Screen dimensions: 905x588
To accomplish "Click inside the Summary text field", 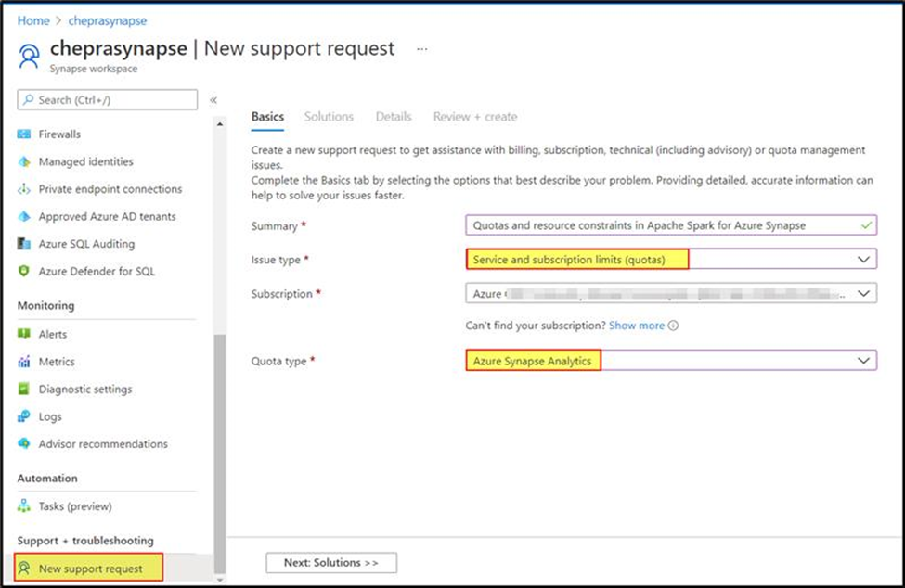I will click(650, 225).
